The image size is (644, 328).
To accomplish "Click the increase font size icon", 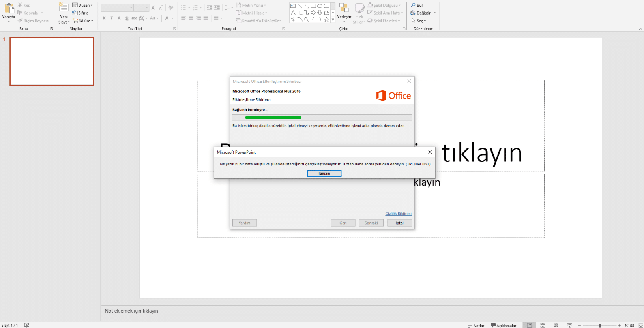I will [x=154, y=8].
